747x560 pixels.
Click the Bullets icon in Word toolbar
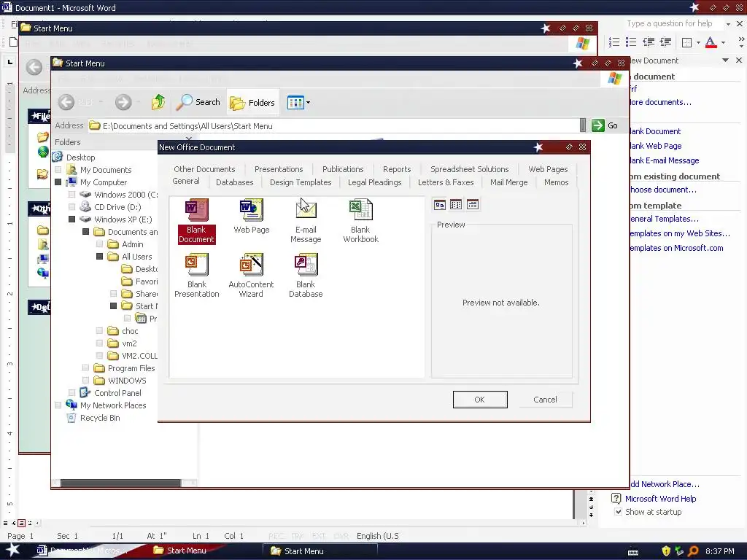pos(631,42)
